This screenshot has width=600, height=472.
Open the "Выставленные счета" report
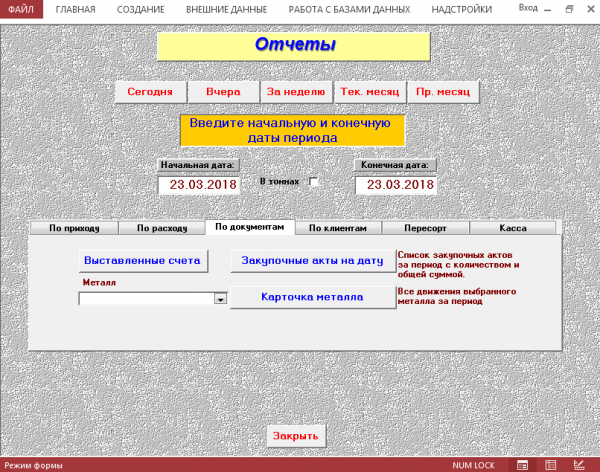(143, 261)
